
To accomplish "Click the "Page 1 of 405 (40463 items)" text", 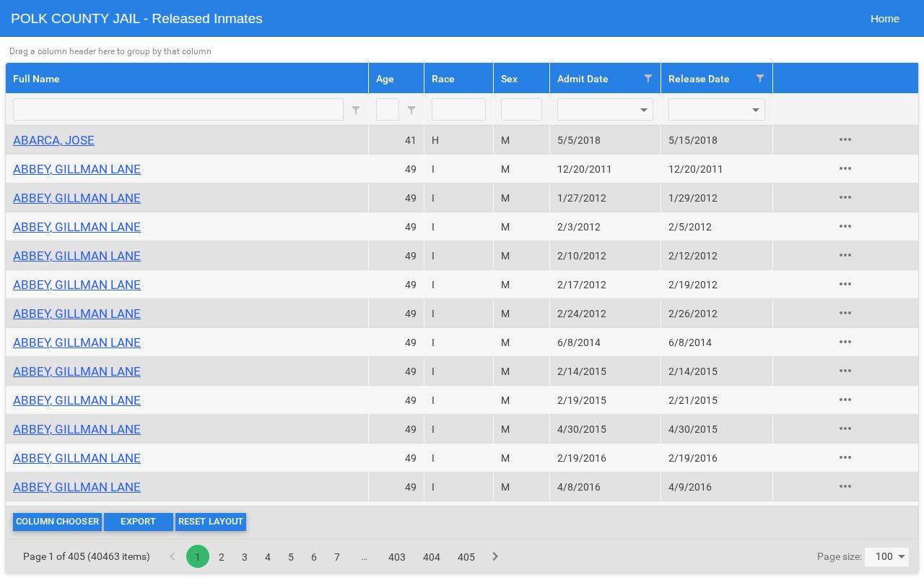I will (x=87, y=556).
